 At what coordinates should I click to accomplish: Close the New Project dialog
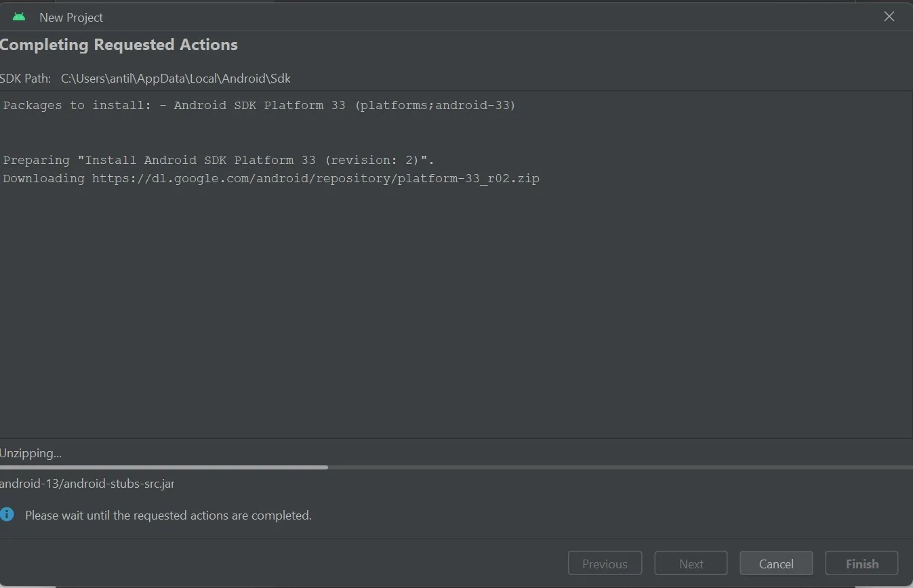(889, 17)
